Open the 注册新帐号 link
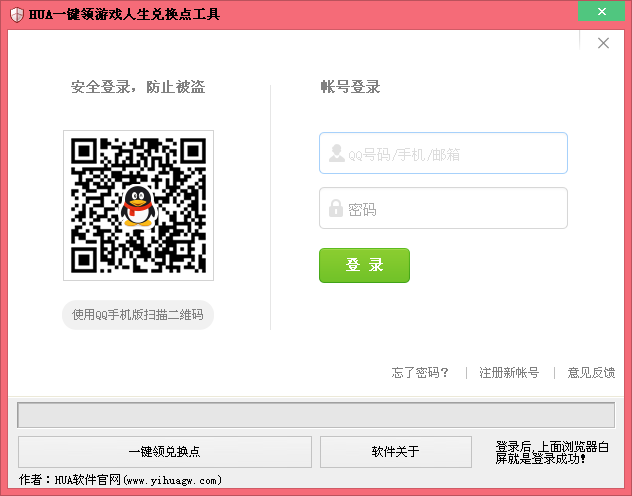The image size is (632, 496). pos(509,372)
